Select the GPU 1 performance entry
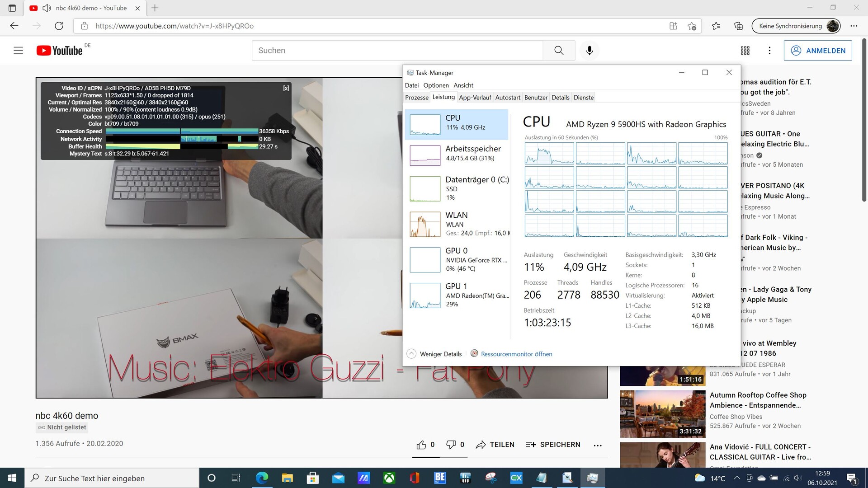Screen dimensions: 868x488 pos(457,295)
